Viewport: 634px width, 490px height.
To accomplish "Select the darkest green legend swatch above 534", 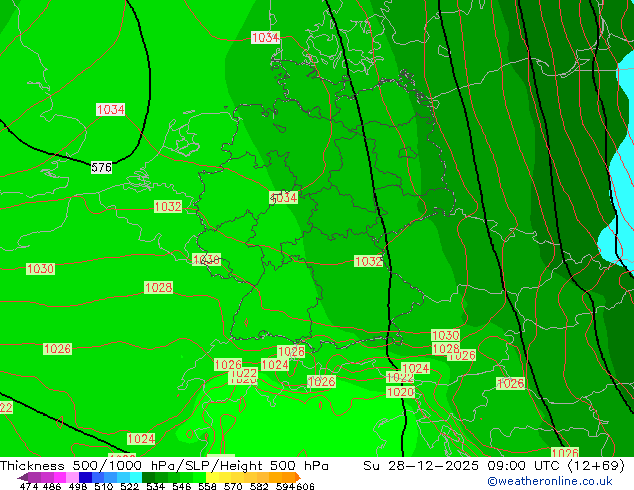I will [x=148, y=477].
